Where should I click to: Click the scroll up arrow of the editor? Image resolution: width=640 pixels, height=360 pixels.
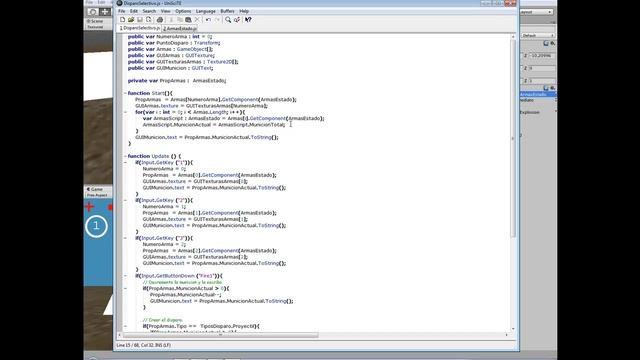513,37
